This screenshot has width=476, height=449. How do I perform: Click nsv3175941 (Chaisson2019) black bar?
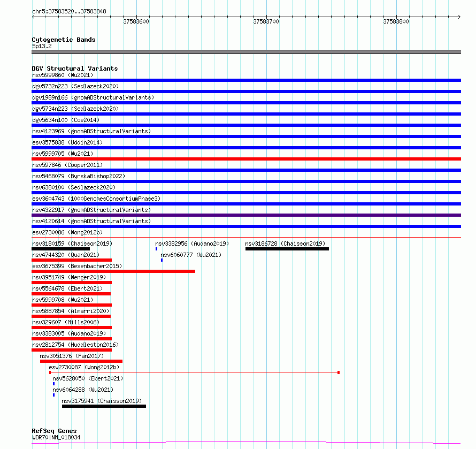click(x=104, y=406)
